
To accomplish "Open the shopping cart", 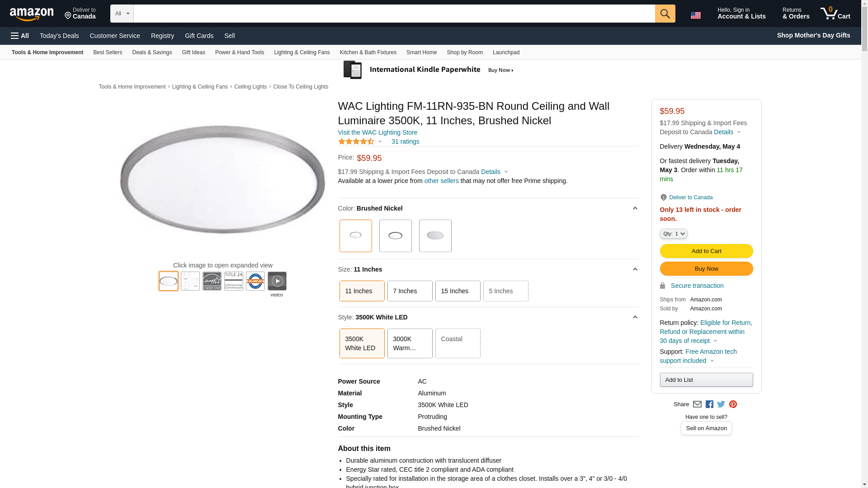I will pos(835,14).
